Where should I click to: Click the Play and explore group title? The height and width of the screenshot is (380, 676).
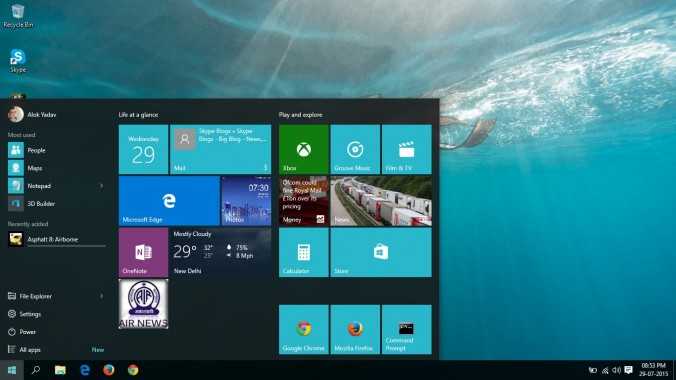click(300, 115)
